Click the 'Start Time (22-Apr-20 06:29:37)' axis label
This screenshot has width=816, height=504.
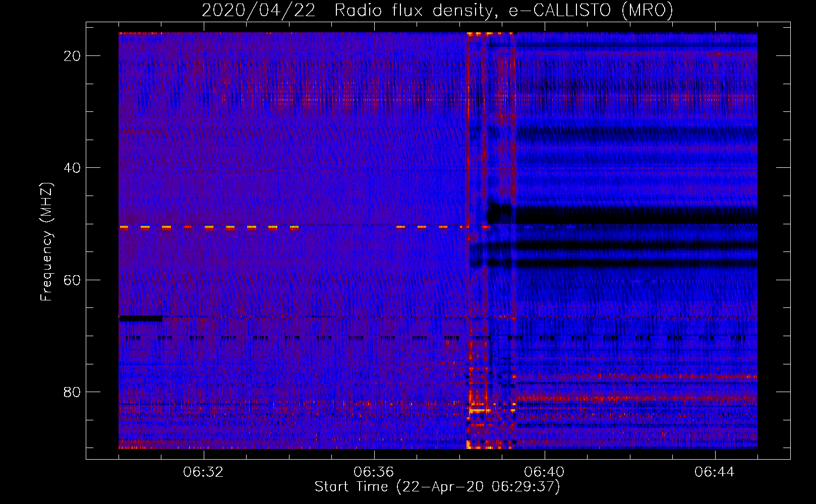coord(437,487)
